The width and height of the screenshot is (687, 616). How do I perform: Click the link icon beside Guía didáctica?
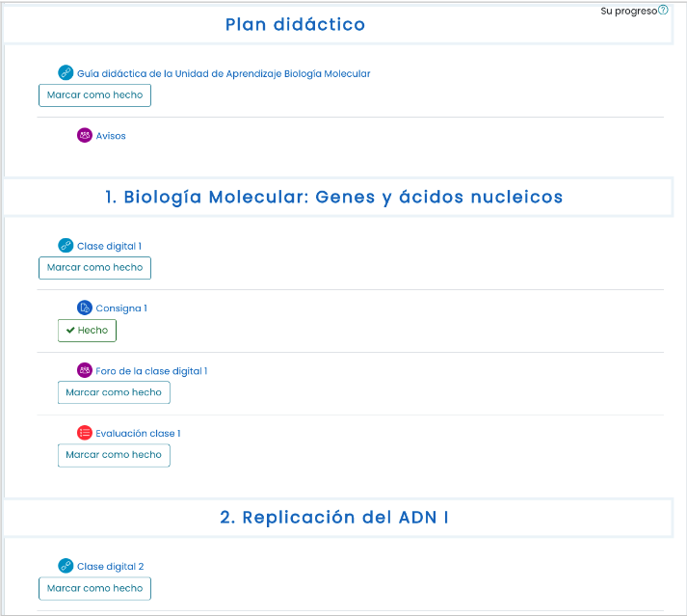(66, 72)
